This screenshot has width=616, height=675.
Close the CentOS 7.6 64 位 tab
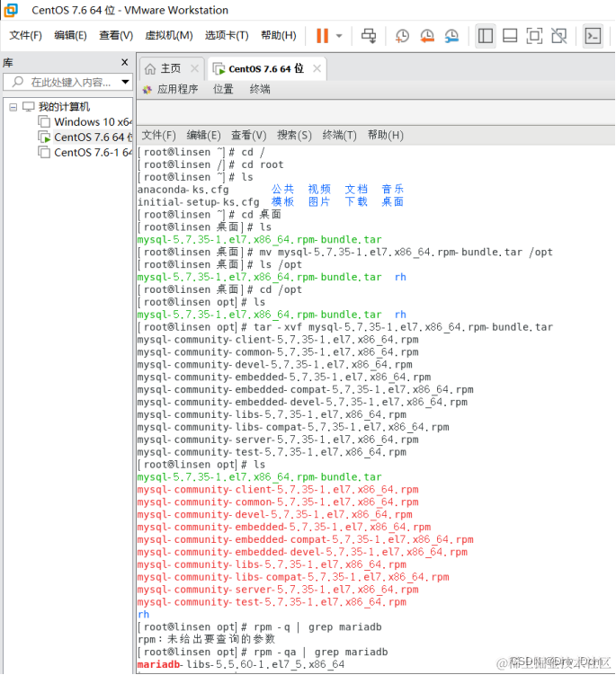pos(317,68)
